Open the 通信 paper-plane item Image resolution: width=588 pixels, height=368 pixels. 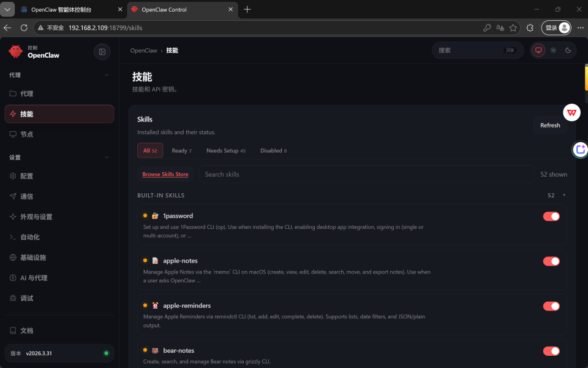59,196
